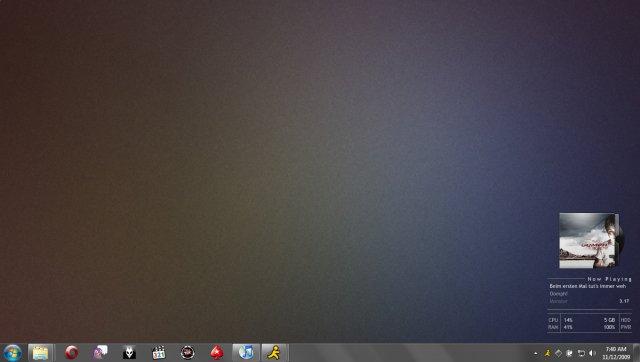Switch to the iTunes taskbar button
Image resolution: width=640 pixels, height=362 pixels.
pos(246,353)
